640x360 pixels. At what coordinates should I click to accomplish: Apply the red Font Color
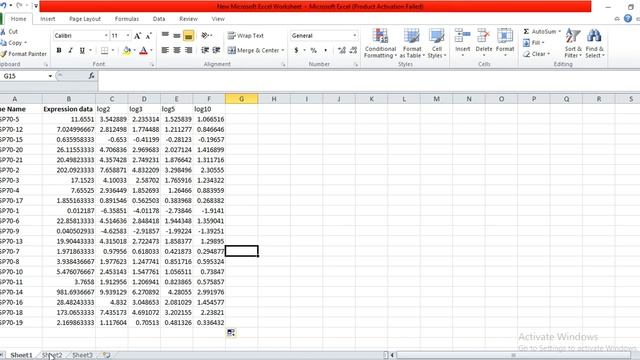143,50
